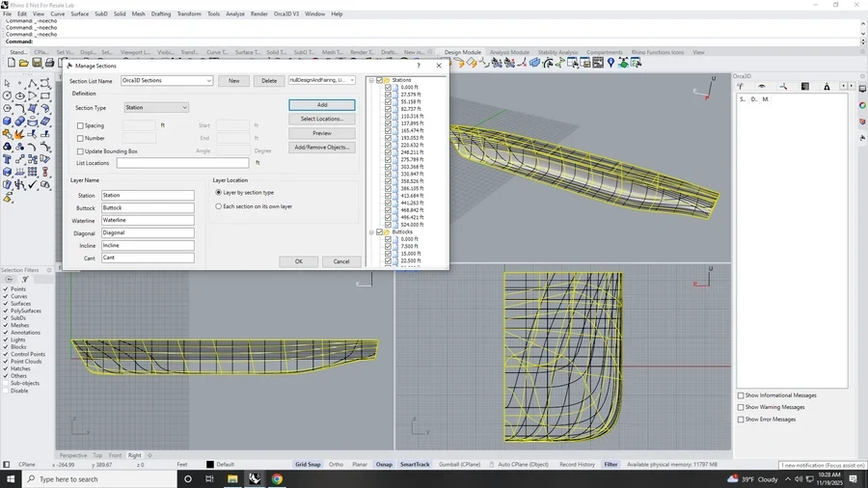The width and height of the screenshot is (868, 488).
Task: Enable the Sub-objects selection filter
Action: pyautogui.click(x=6, y=384)
